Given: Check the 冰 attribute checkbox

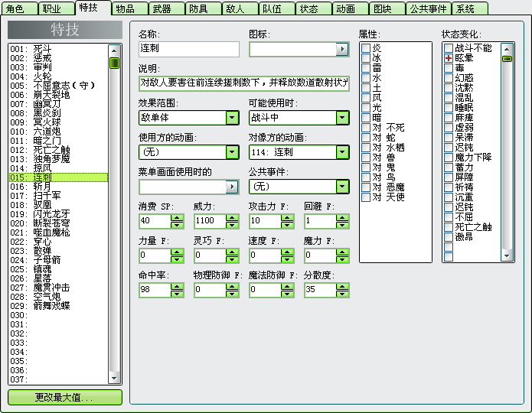Looking at the screenshot, I should [x=366, y=58].
